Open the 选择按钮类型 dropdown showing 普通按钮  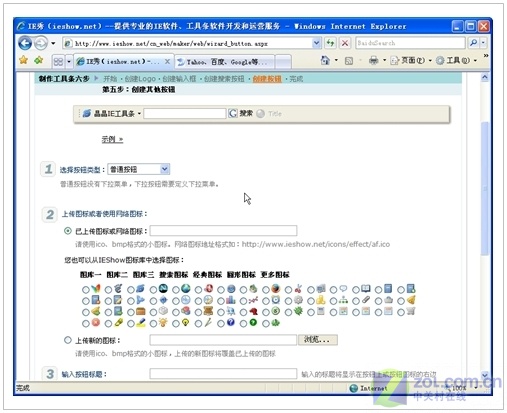click(139, 169)
